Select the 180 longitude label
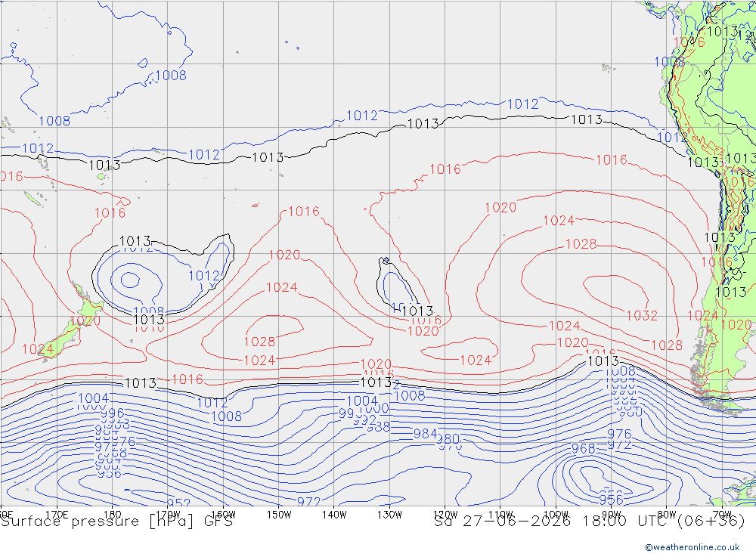Image resolution: width=756 pixels, height=554 pixels. click(113, 515)
